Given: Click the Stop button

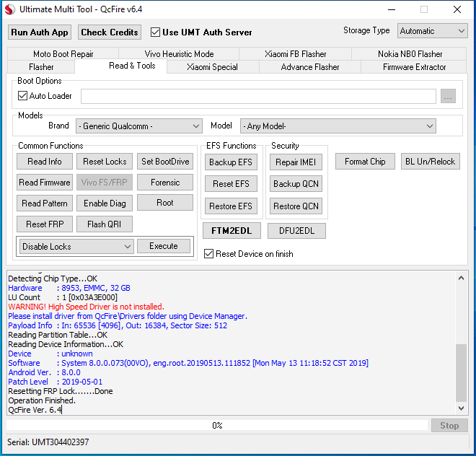Looking at the screenshot, I should coord(449,425).
